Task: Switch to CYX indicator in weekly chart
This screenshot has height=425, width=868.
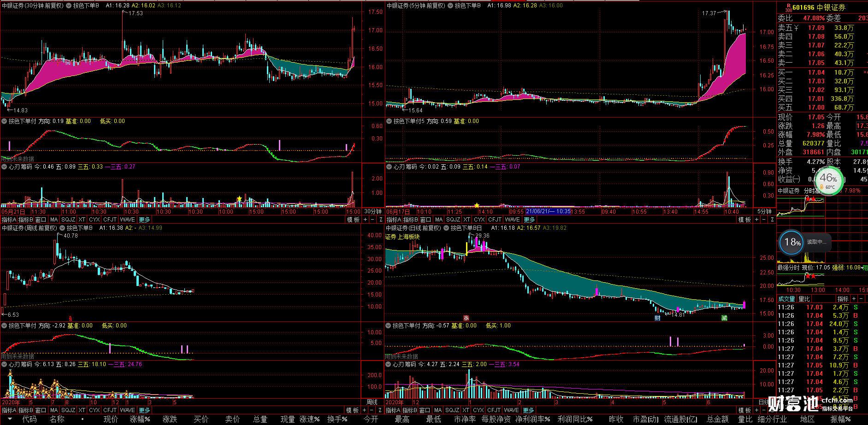Action: pos(94,410)
